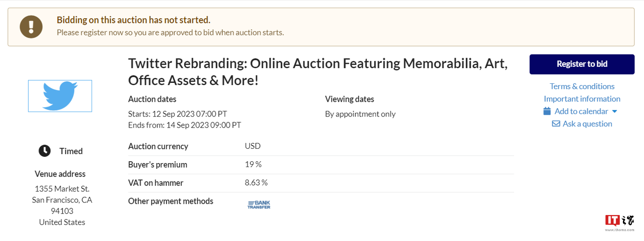Click the clock icon beside Timed
The height and width of the screenshot is (241, 644).
point(45,151)
